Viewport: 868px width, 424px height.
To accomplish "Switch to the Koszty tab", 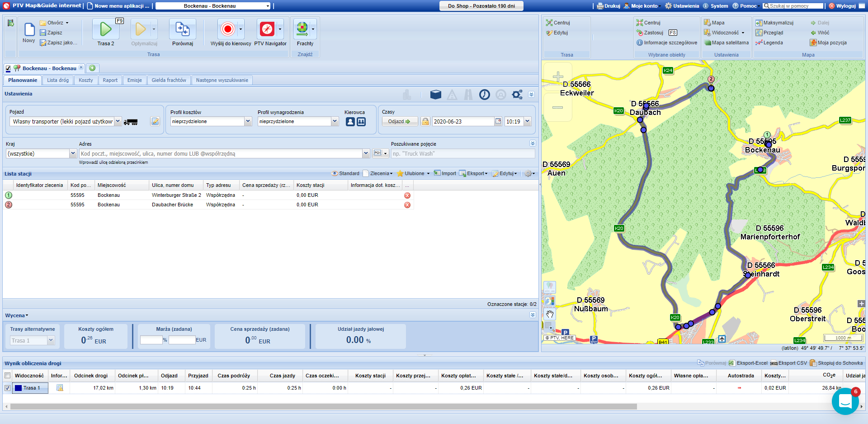I will [x=85, y=80].
